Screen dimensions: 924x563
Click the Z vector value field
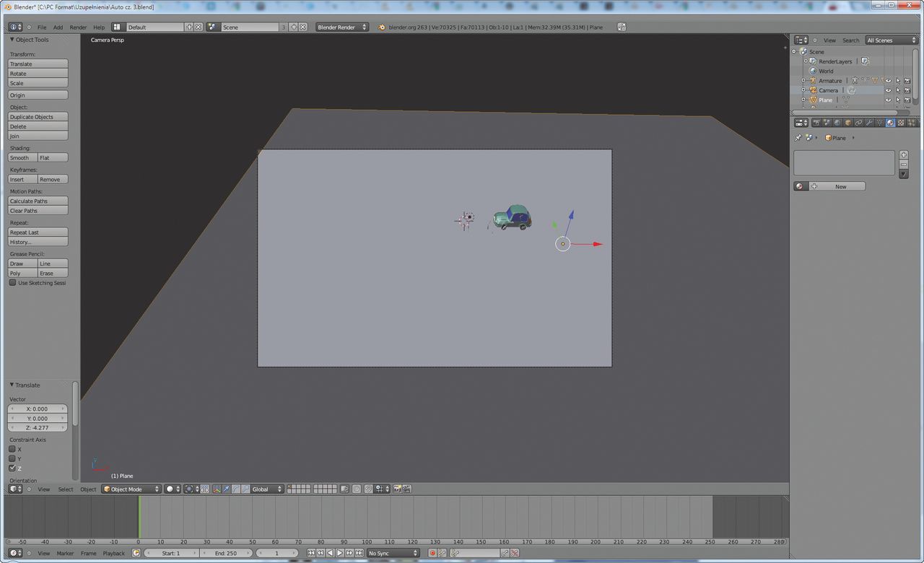[38, 427]
